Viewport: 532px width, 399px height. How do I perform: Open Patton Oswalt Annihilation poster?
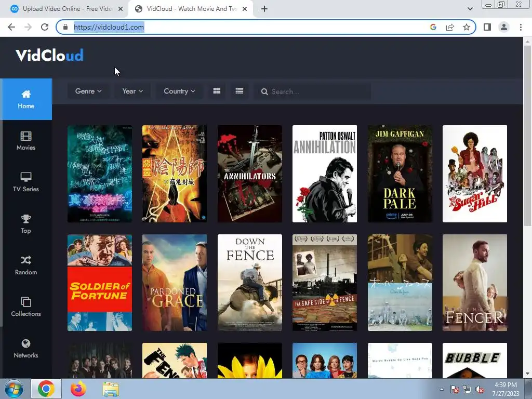(325, 174)
